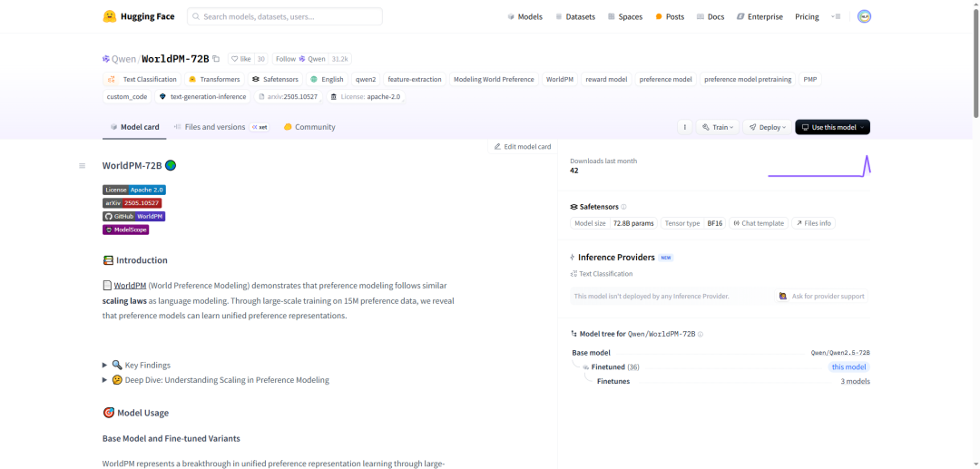Click the Text Classification tag
Image resolution: width=980 pixels, height=469 pixels.
pyautogui.click(x=142, y=79)
